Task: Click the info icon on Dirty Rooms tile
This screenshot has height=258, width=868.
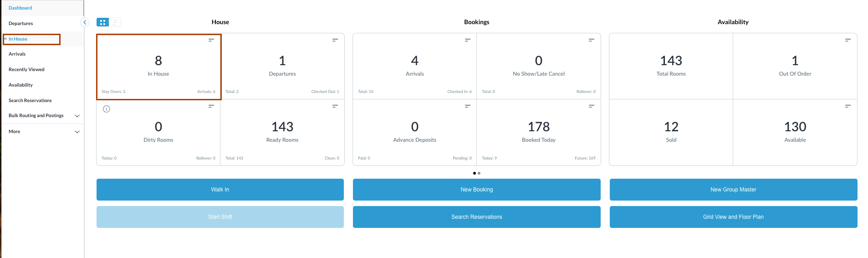Action: pyautogui.click(x=107, y=109)
